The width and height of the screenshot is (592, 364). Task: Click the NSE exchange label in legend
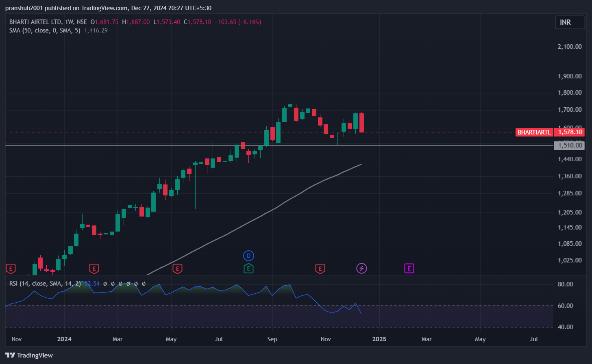coord(82,22)
